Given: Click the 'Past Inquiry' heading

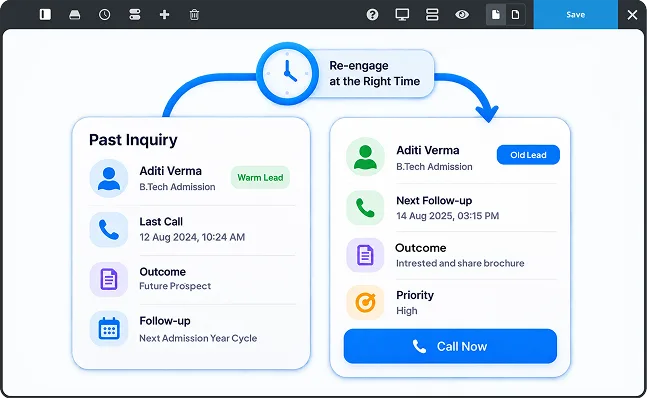Looking at the screenshot, I should point(133,140).
